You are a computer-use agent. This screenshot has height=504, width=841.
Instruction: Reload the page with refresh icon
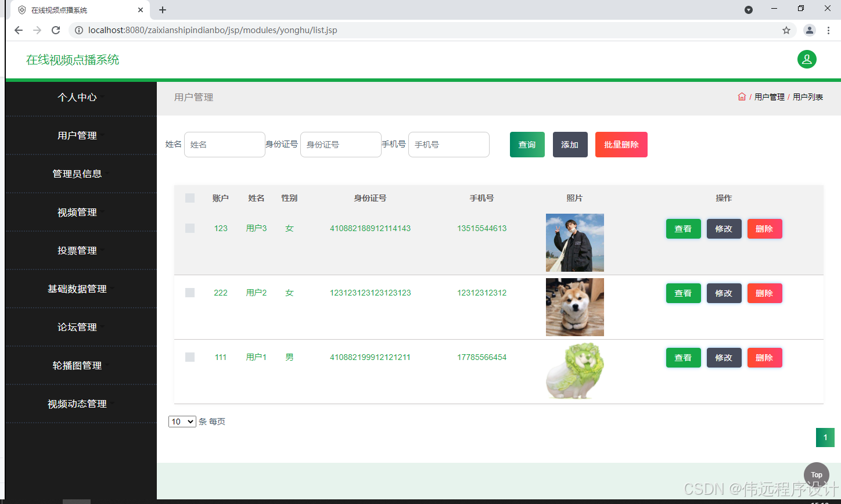coord(56,30)
